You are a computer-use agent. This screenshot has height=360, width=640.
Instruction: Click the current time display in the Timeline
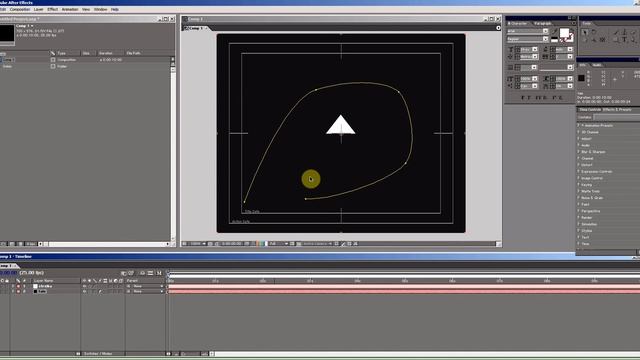tap(9, 273)
